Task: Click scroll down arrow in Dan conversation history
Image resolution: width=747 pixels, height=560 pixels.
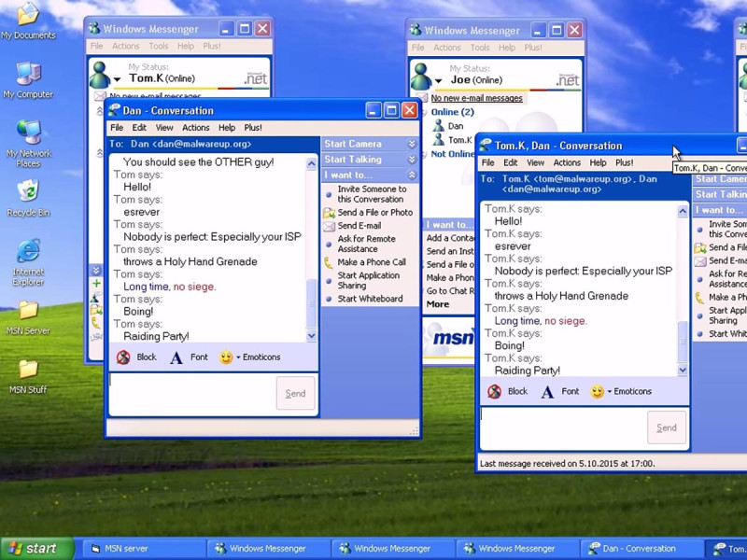Action: pos(311,336)
